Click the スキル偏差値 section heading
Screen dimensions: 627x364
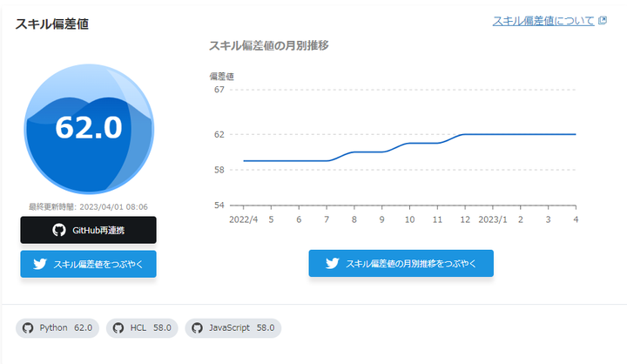[x=52, y=24]
